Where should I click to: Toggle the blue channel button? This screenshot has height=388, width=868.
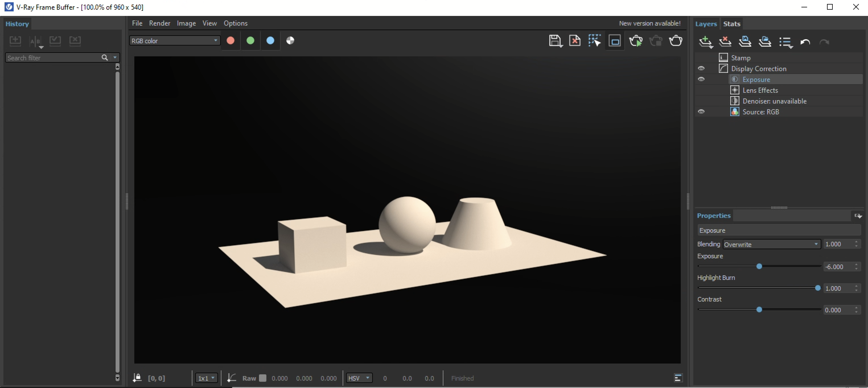point(270,41)
